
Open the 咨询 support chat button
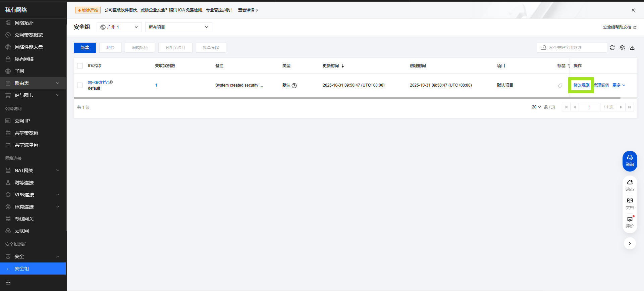coord(630,161)
